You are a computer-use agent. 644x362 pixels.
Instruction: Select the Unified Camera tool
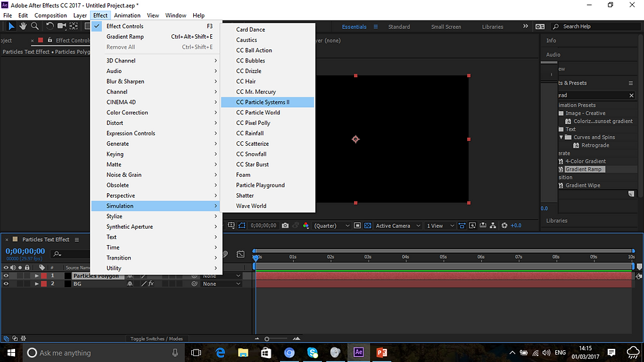point(62,26)
